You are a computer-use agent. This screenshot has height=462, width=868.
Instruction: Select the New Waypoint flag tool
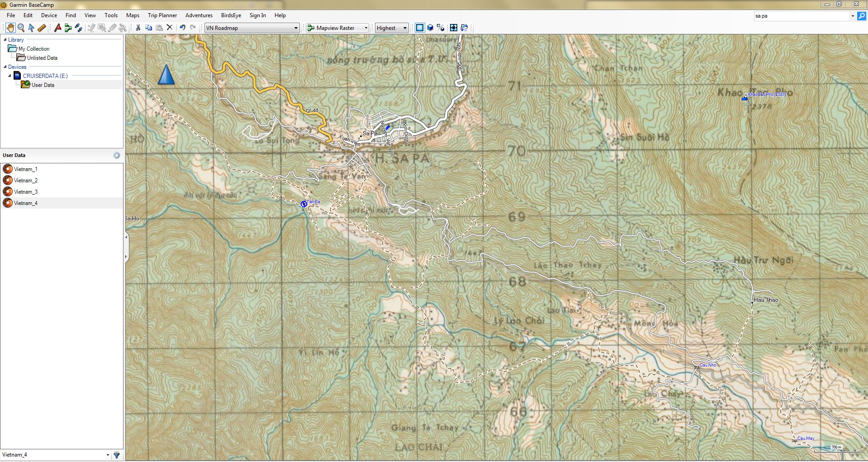57,28
